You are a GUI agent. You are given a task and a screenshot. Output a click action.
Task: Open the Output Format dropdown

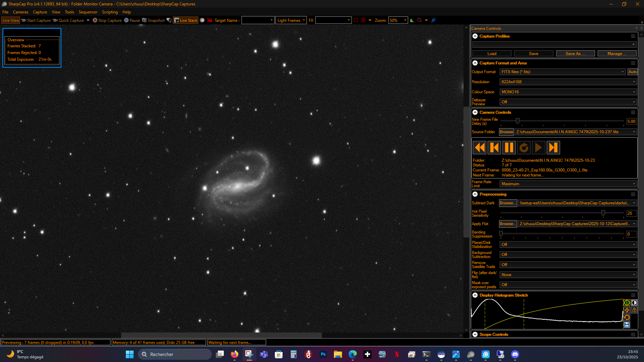tap(562, 72)
